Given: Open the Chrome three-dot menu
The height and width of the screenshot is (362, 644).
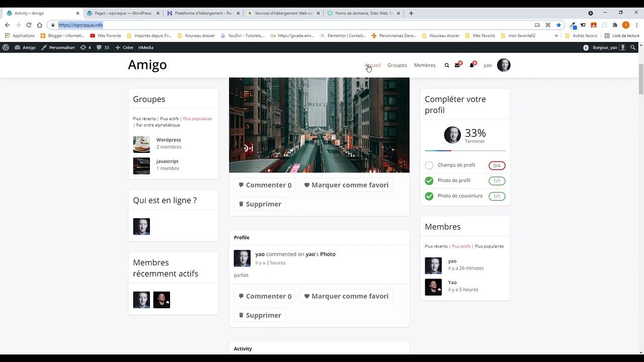Looking at the screenshot, I should (x=636, y=25).
